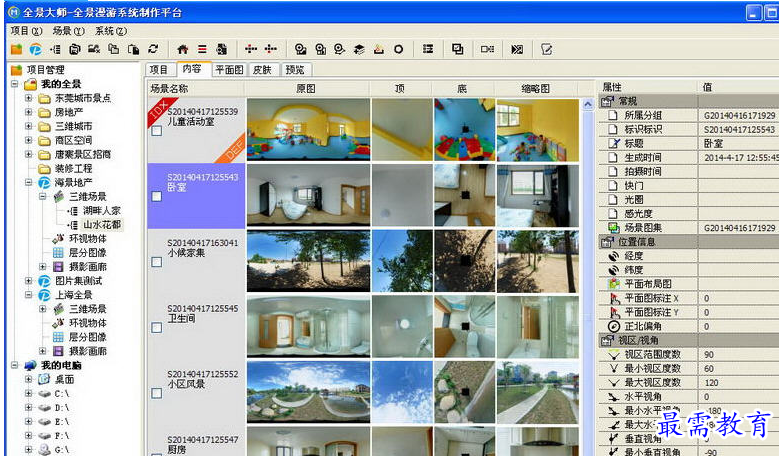Click the folder icon beside 项目管理
779x456 pixels.
point(16,70)
